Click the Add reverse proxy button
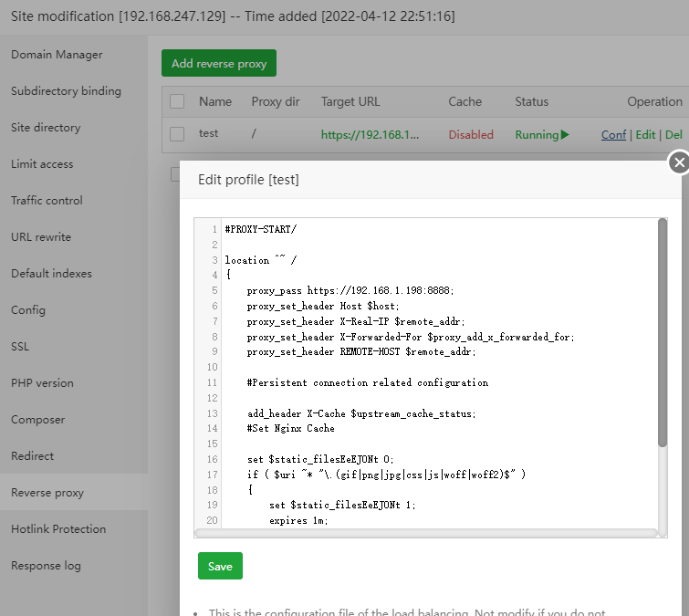 (219, 64)
